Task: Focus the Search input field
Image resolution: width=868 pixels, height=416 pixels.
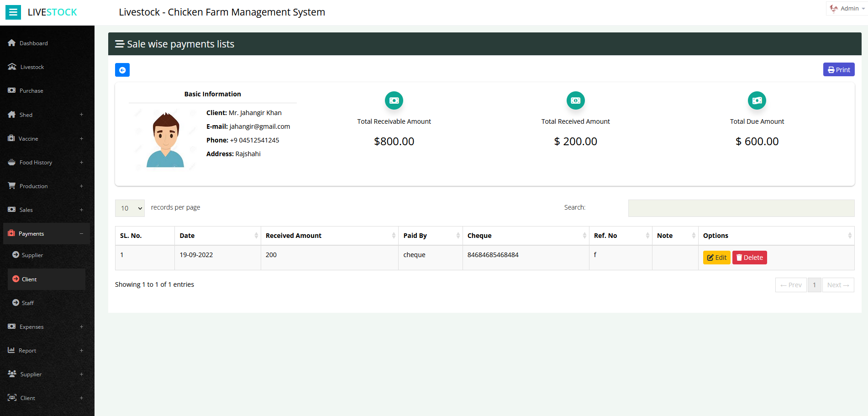Action: tap(741, 208)
